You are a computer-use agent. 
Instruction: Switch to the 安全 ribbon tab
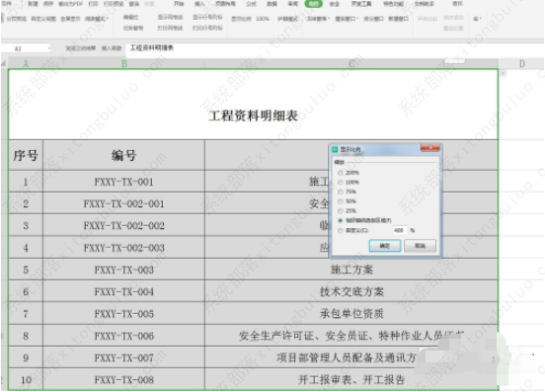334,4
